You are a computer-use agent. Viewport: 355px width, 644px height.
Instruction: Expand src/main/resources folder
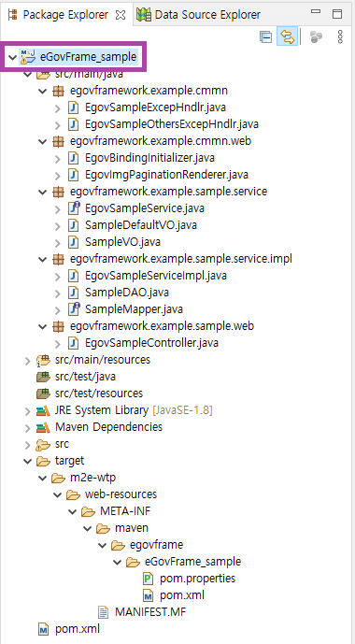[27, 360]
